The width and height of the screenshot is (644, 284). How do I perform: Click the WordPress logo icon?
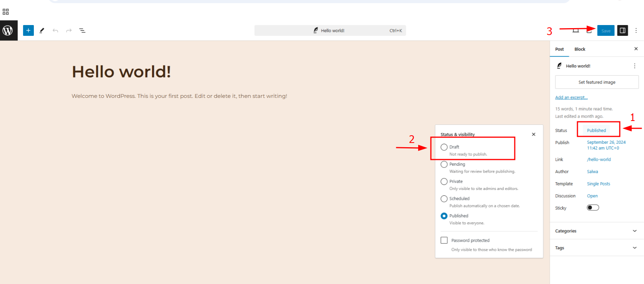click(x=8, y=30)
